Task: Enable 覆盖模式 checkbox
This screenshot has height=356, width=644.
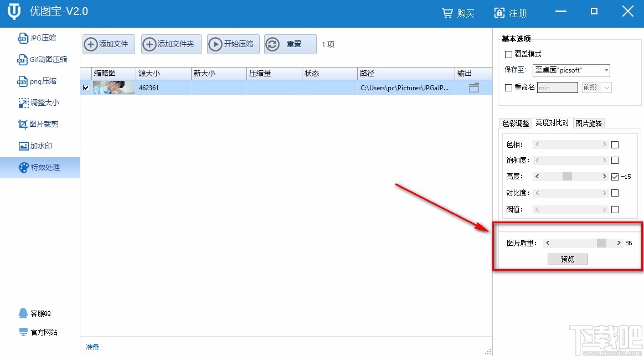Action: (x=508, y=54)
